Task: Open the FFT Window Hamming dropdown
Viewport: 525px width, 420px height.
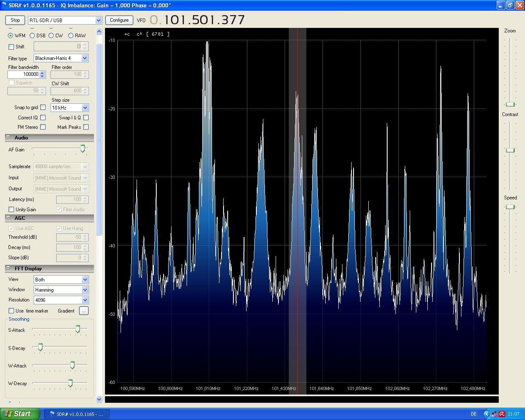Action: (85, 290)
